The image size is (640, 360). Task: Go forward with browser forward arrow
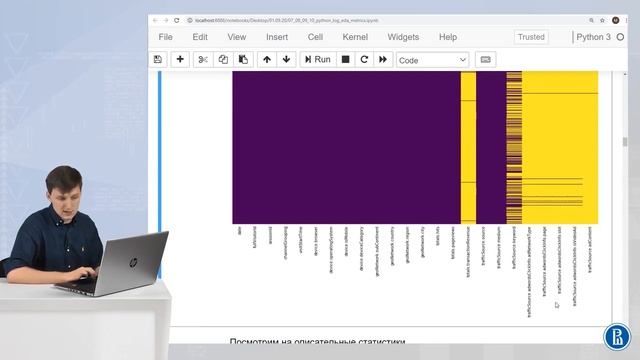pos(166,20)
